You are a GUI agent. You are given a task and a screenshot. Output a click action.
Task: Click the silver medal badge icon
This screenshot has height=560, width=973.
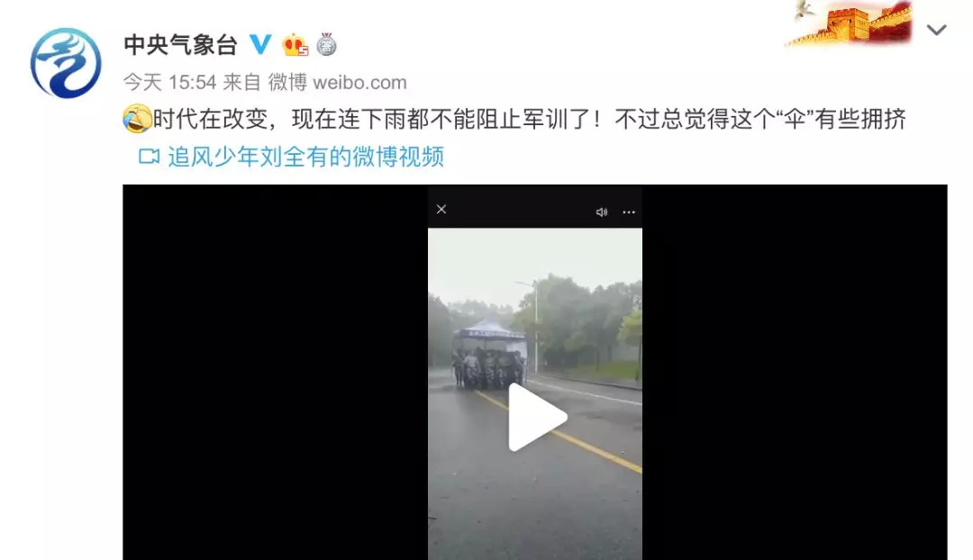(326, 45)
